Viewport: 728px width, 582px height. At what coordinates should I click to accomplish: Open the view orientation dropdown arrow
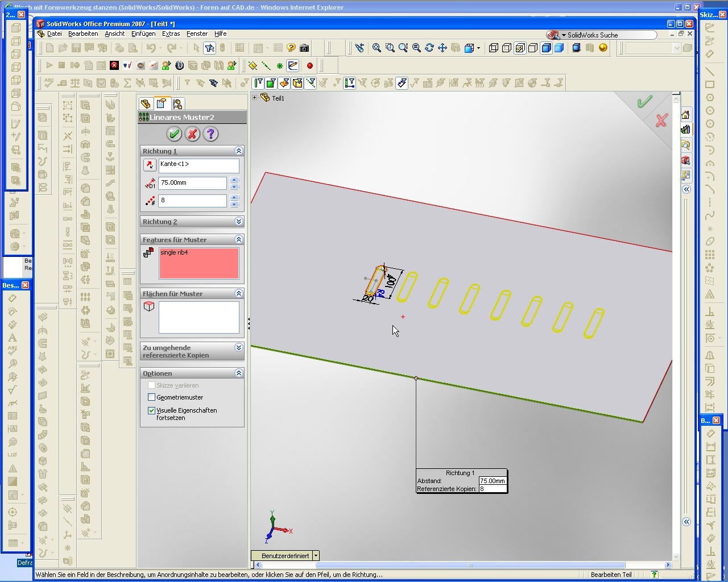[x=478, y=48]
